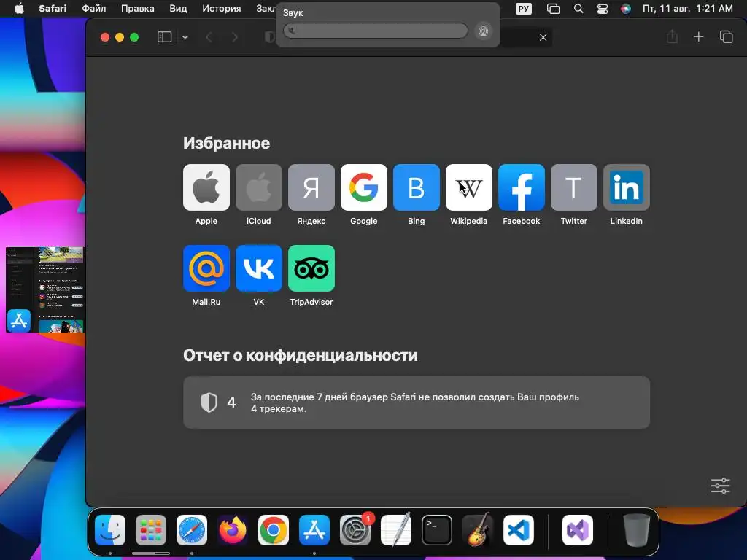Click the privacy shield icon in report
This screenshot has width=747, height=560.
(209, 402)
